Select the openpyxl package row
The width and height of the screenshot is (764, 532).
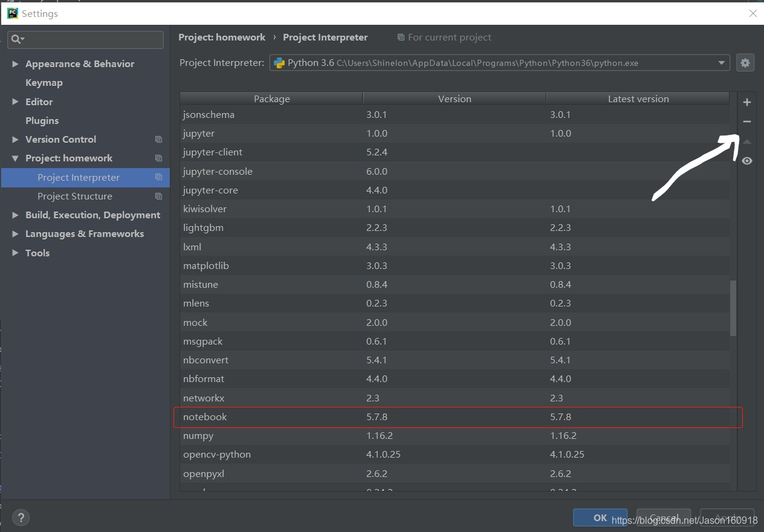point(455,474)
